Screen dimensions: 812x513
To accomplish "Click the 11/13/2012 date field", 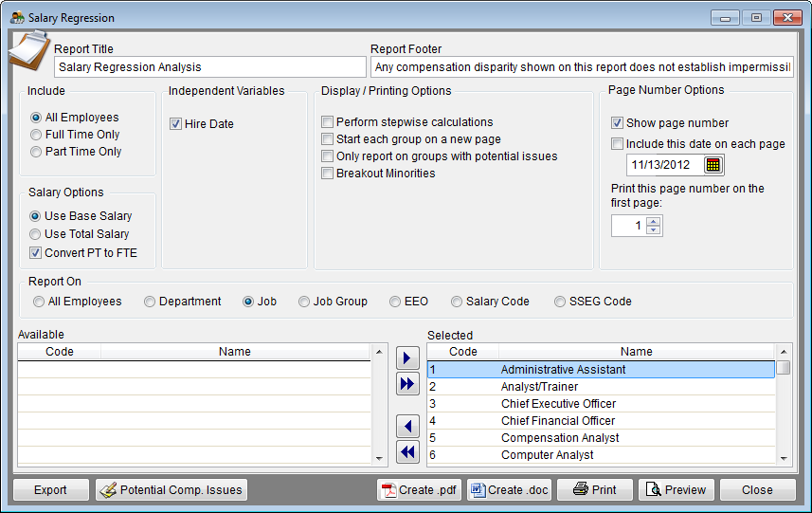I will coord(665,165).
